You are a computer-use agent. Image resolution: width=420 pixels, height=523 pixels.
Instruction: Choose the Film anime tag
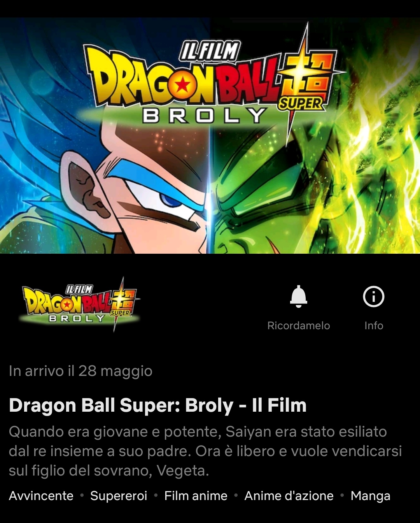point(196,496)
